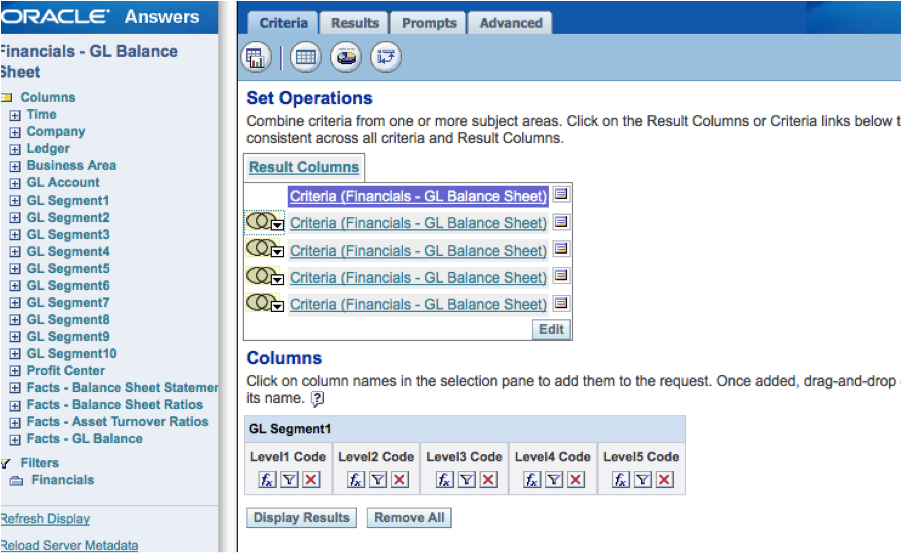Expand the Company folder
This screenshot has height=553, width=902.
point(15,132)
